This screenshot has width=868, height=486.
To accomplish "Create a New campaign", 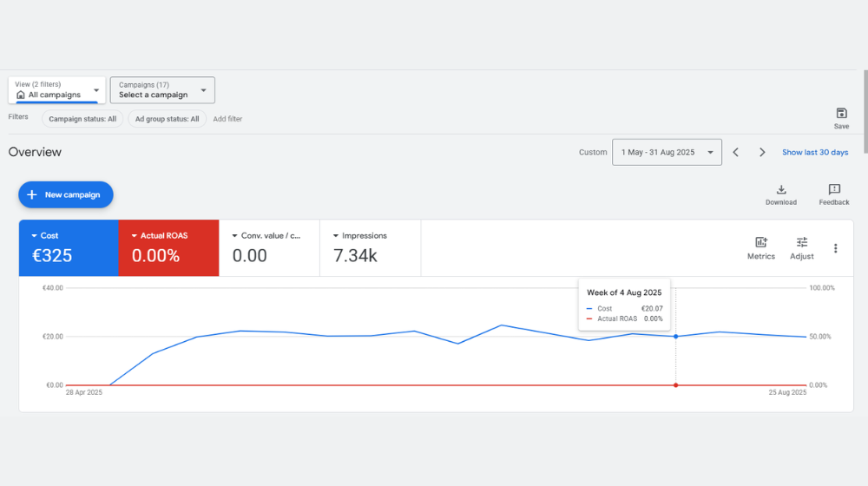I will tap(66, 195).
